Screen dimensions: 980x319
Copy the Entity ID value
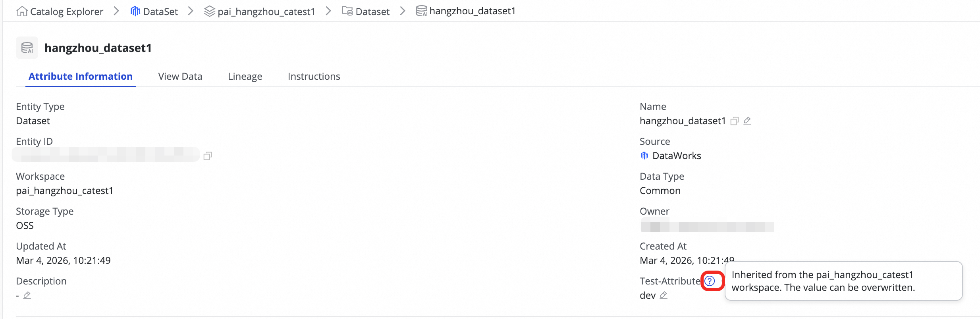point(208,156)
